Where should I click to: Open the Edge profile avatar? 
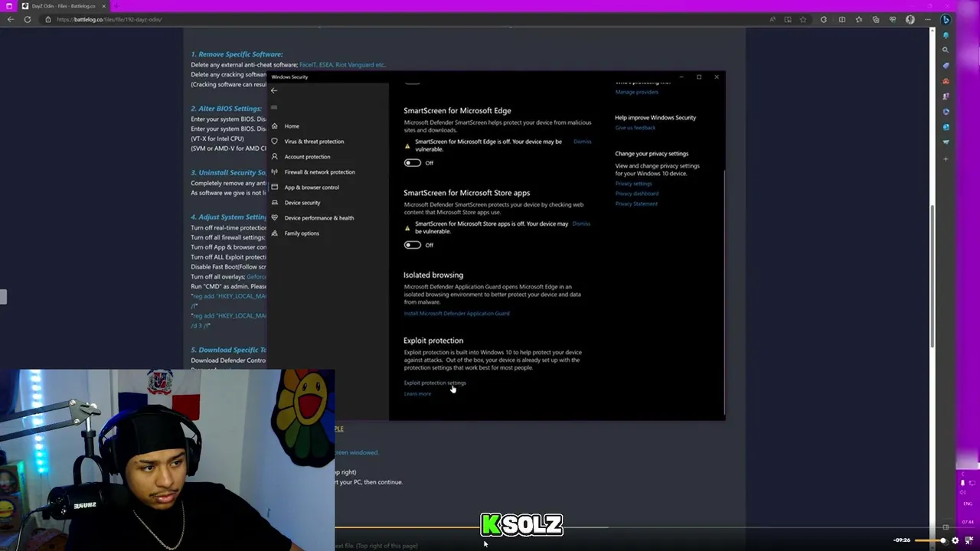coord(910,19)
